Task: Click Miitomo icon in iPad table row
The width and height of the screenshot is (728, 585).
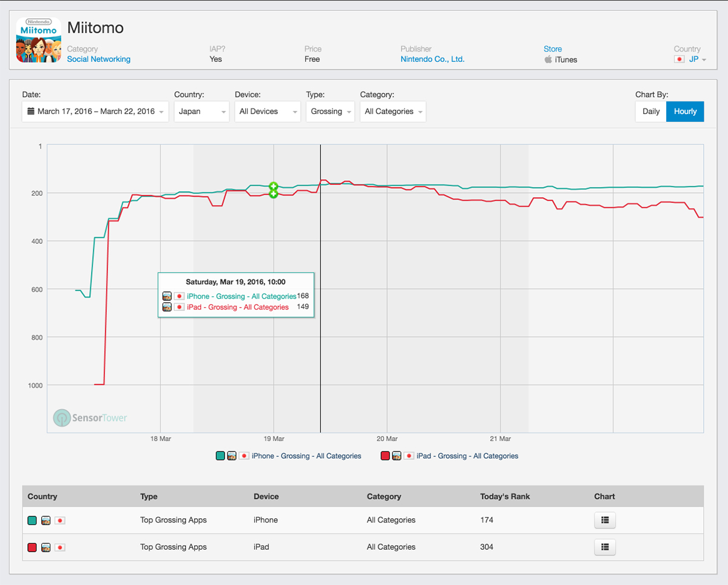Action: [45, 547]
